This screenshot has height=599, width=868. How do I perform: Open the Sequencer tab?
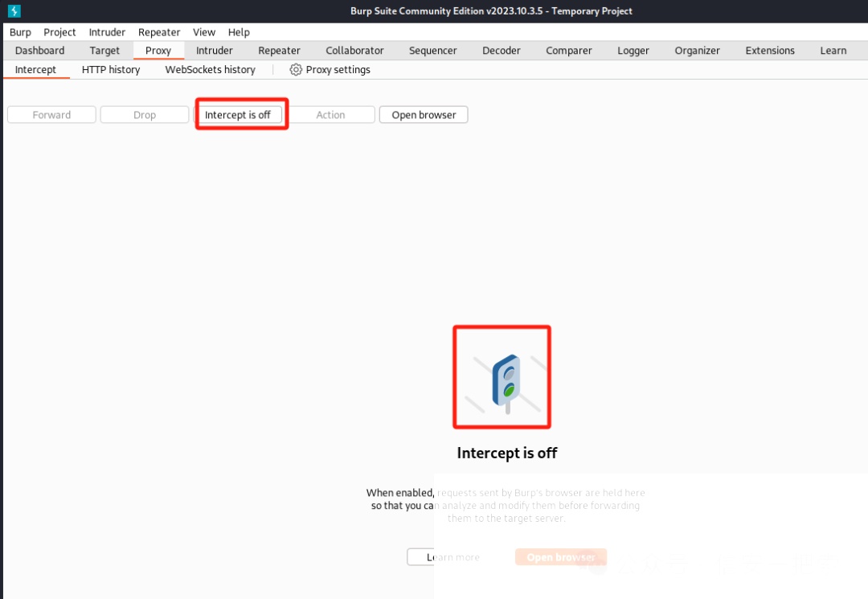pyautogui.click(x=433, y=51)
